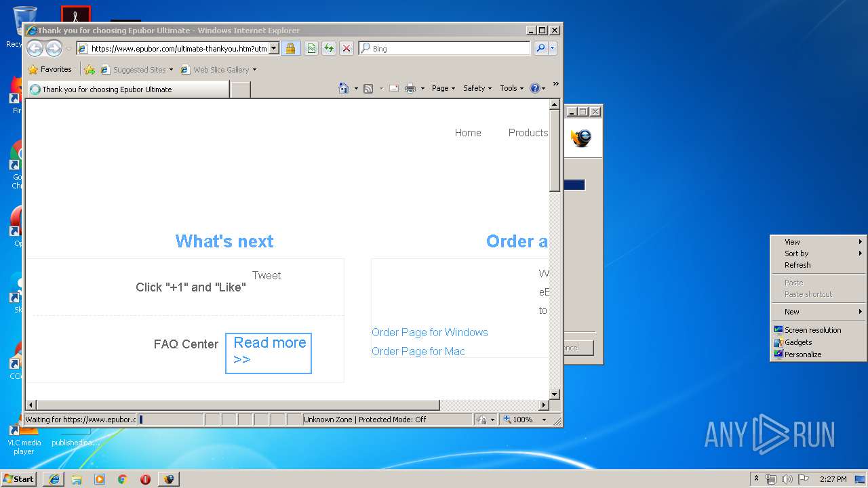Image resolution: width=868 pixels, height=488 pixels.
Task: Open Order Page for Windows link
Action: coord(430,332)
